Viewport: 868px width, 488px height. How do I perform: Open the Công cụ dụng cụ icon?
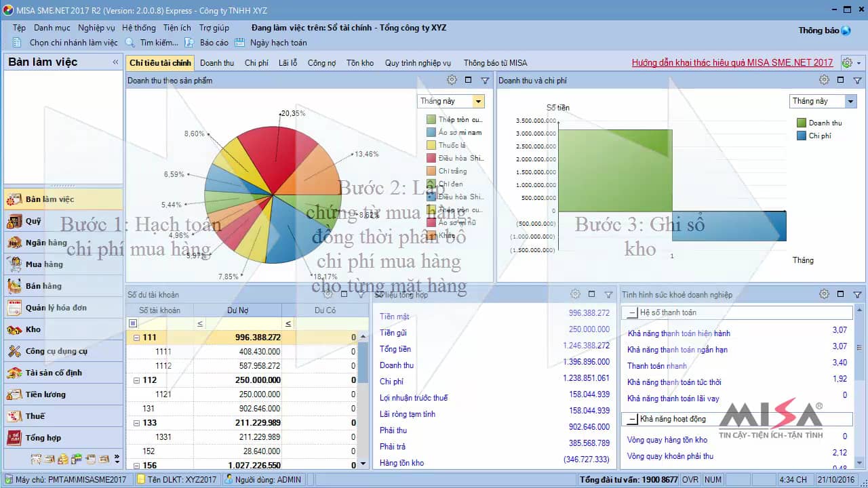pyautogui.click(x=14, y=351)
